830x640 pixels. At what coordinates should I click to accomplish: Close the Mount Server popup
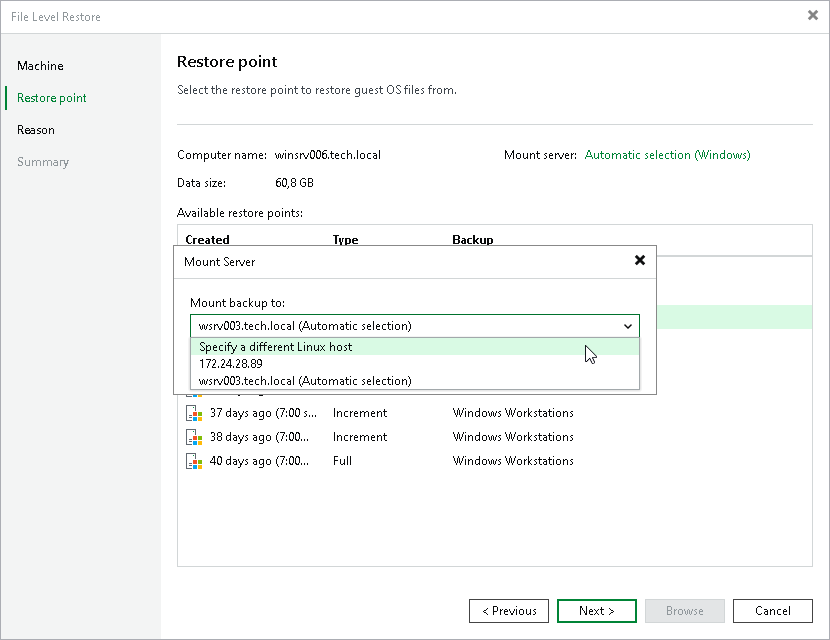point(639,260)
